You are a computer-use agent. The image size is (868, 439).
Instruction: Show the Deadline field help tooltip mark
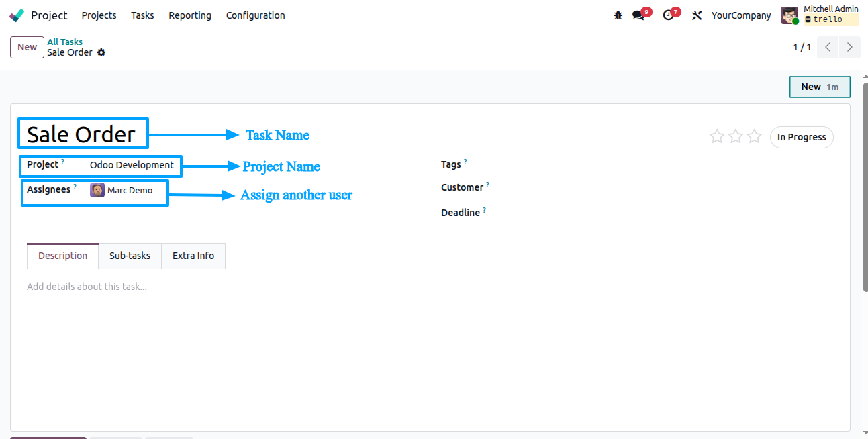click(x=484, y=210)
